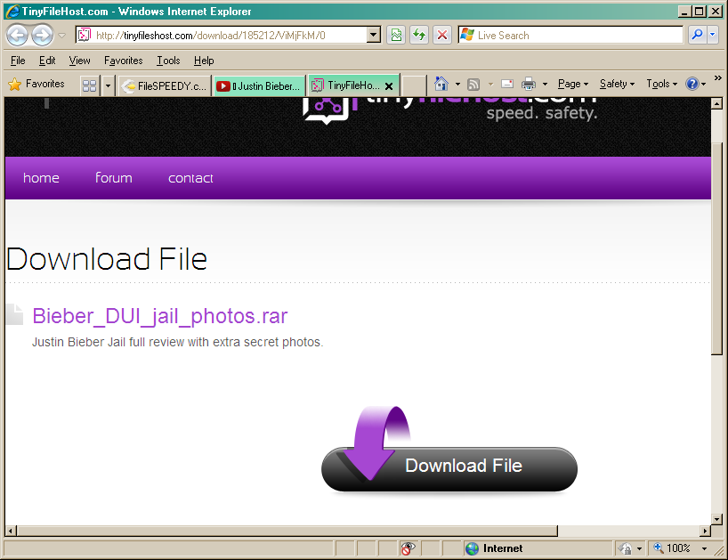Show Quick Tabs thumbnail grid
Screen dimensions: 728x560
coord(89,85)
